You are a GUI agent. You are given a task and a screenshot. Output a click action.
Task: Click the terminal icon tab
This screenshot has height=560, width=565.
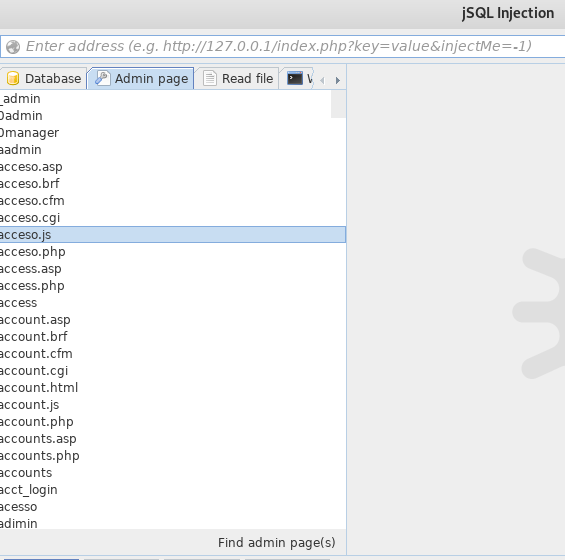point(294,78)
